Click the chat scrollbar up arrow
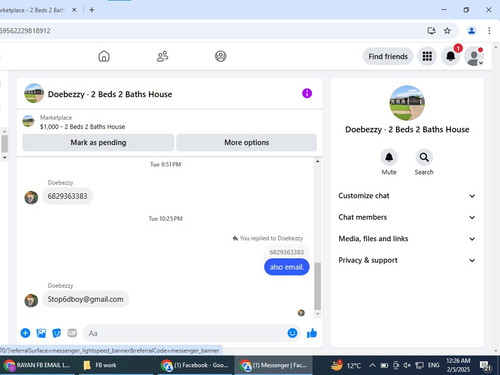The height and width of the screenshot is (375, 500). click(x=317, y=161)
